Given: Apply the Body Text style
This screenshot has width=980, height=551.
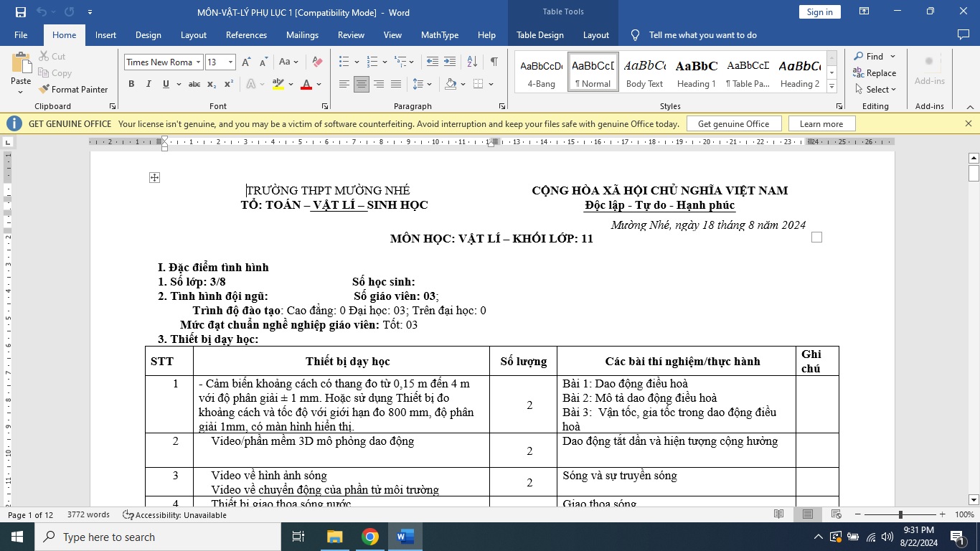Looking at the screenshot, I should point(644,72).
